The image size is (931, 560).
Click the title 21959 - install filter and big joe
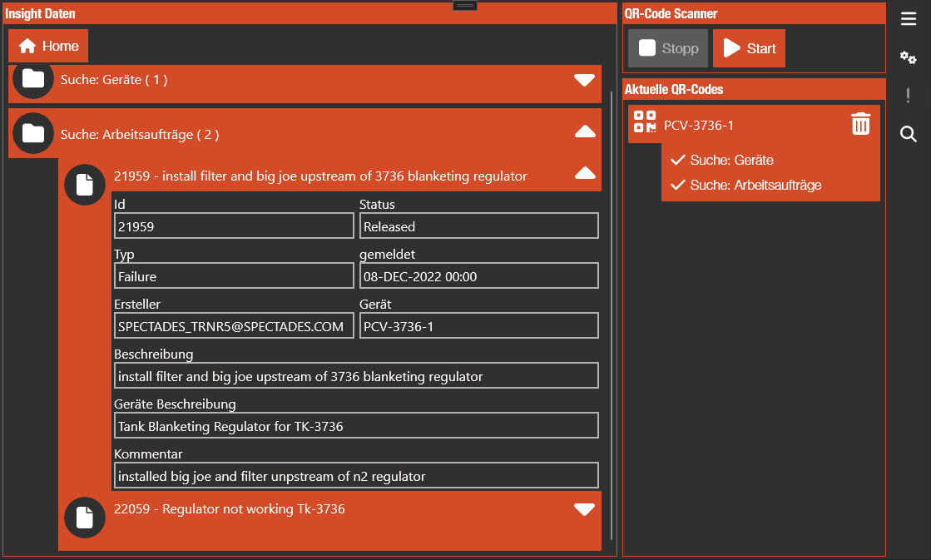tap(320, 176)
